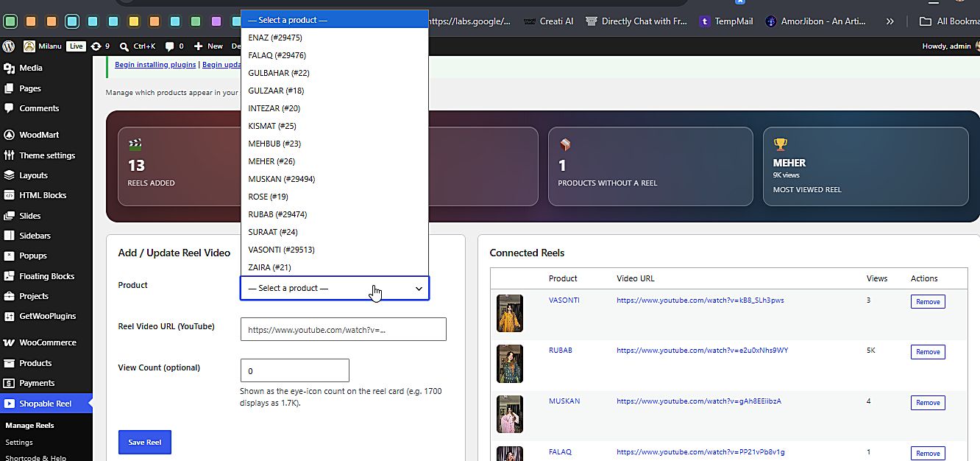This screenshot has width=980, height=461.
Task: Select ENAZ (#29475) from the list
Action: click(335, 38)
